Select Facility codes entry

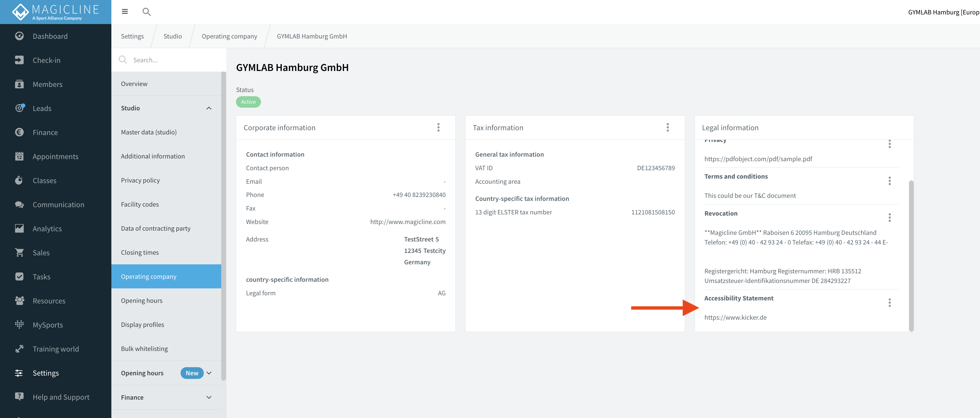click(x=166, y=204)
